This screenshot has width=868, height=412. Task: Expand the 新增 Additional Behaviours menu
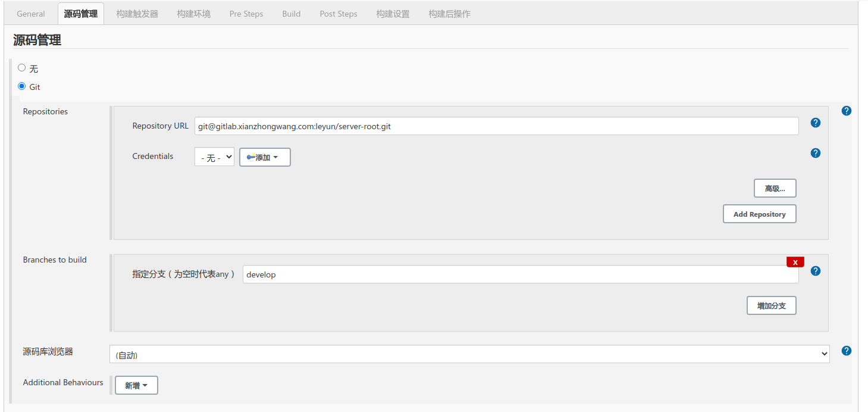136,385
